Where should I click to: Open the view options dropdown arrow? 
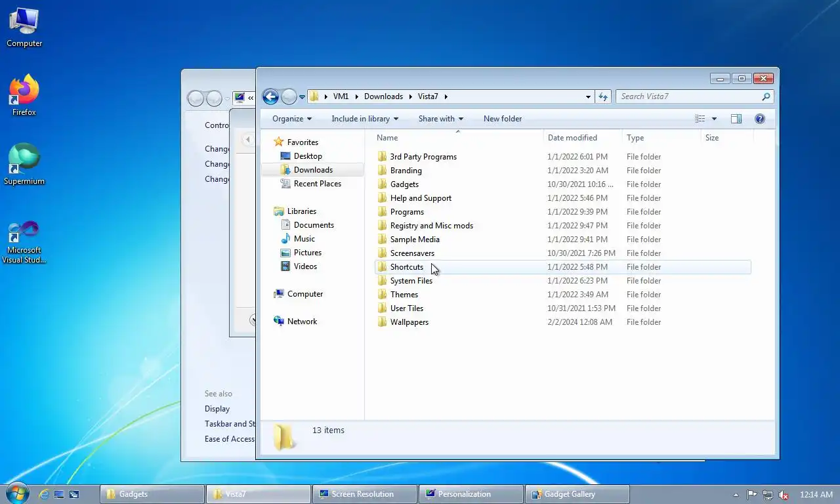pos(714,119)
